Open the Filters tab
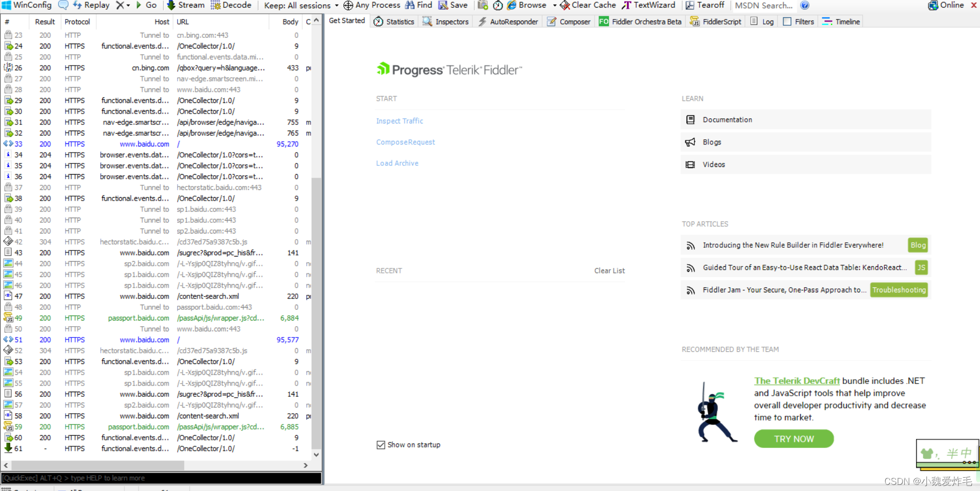The height and width of the screenshot is (491, 980). click(x=798, y=22)
